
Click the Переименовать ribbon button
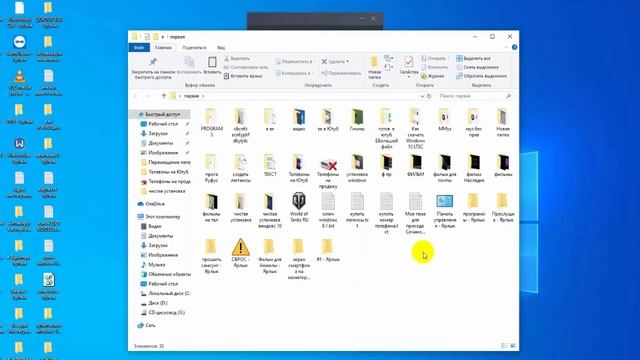(341, 73)
